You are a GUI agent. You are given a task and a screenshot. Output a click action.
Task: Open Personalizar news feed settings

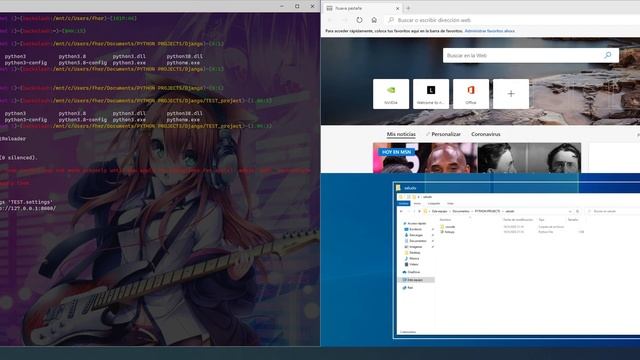tap(443, 134)
